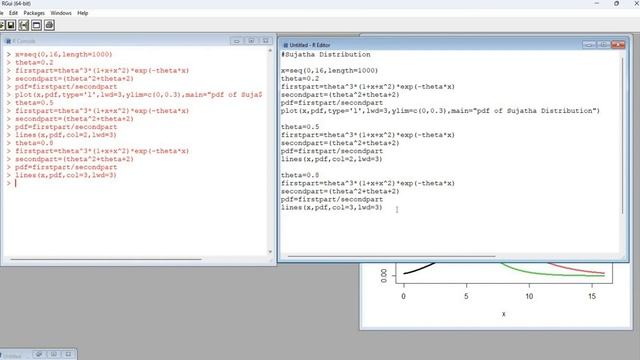Run line or selection via toolbar icon

[x=24, y=25]
